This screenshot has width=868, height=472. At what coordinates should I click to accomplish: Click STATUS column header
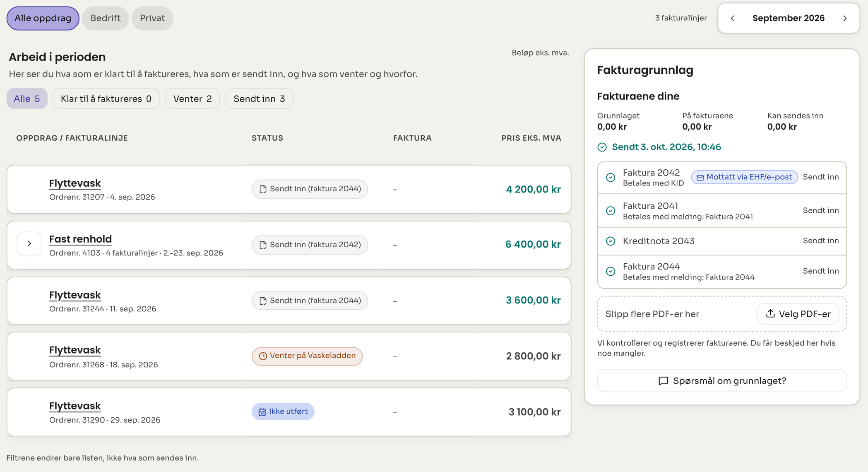[267, 138]
